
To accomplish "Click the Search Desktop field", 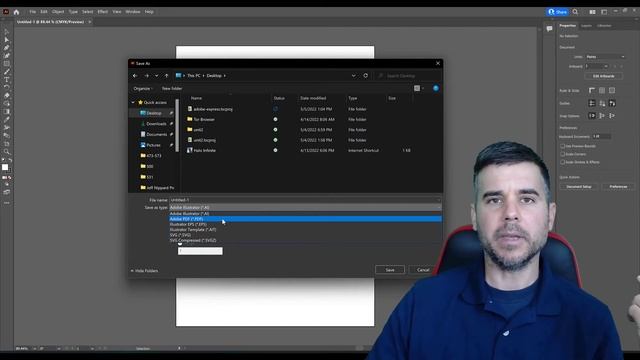I will pos(408,76).
